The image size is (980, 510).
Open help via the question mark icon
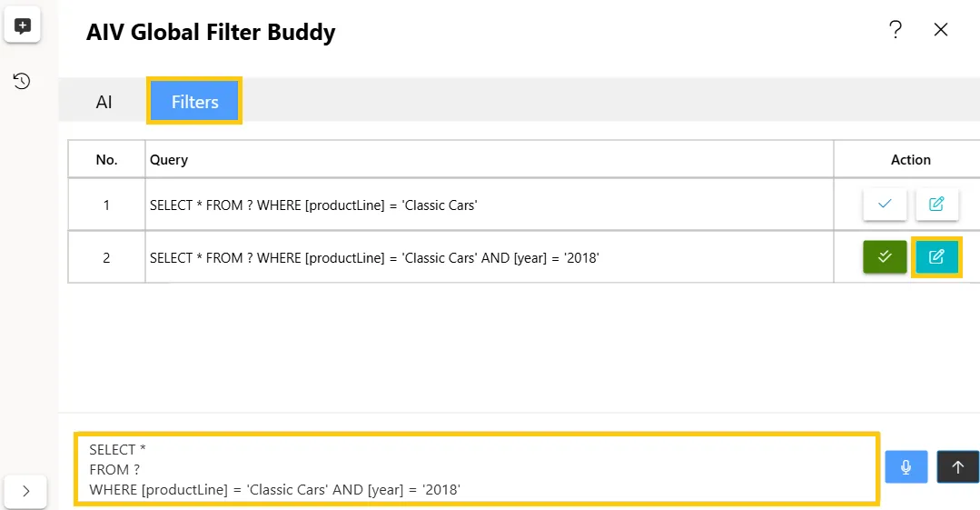896,29
